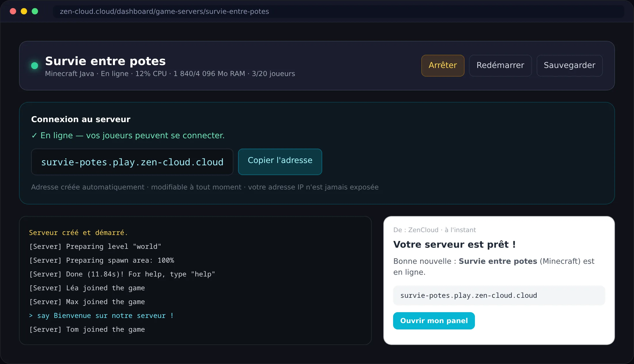Click the "De : ZenCloud · à l'instant" sender line
The image size is (634, 364).
pos(435,230)
